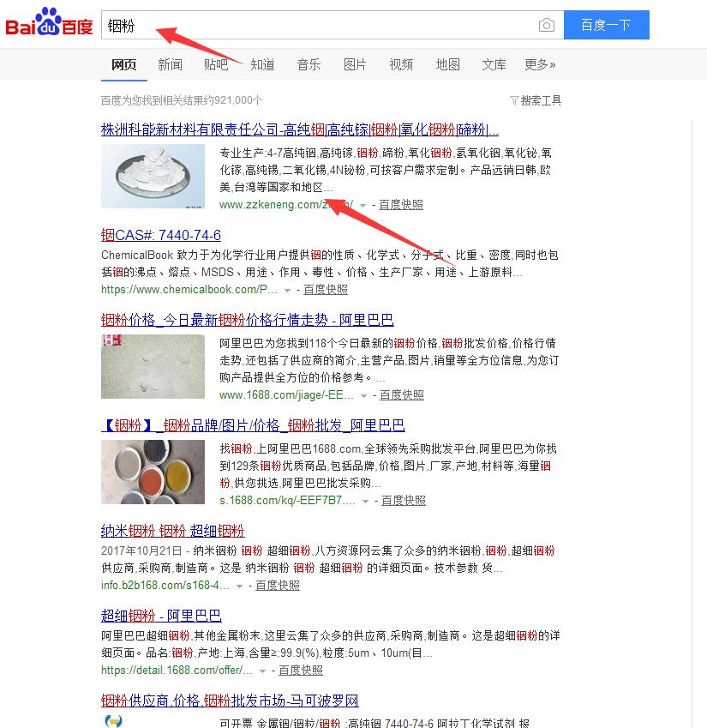Click the camera image-search icon
The width and height of the screenshot is (707, 728).
[x=547, y=25]
